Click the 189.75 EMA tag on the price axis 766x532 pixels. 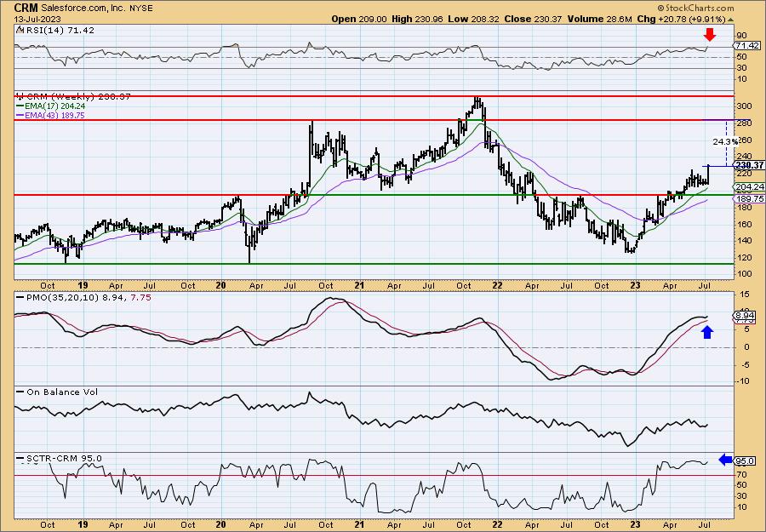pos(749,199)
